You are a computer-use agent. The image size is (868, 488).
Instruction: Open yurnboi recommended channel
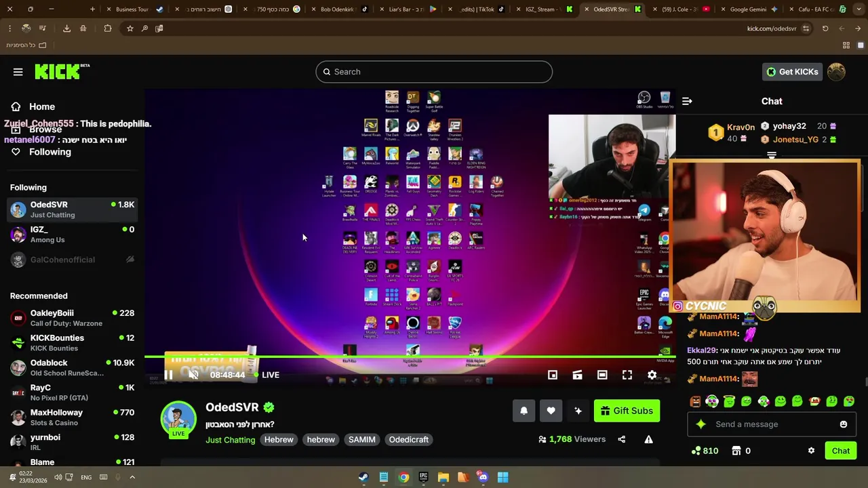(x=73, y=443)
